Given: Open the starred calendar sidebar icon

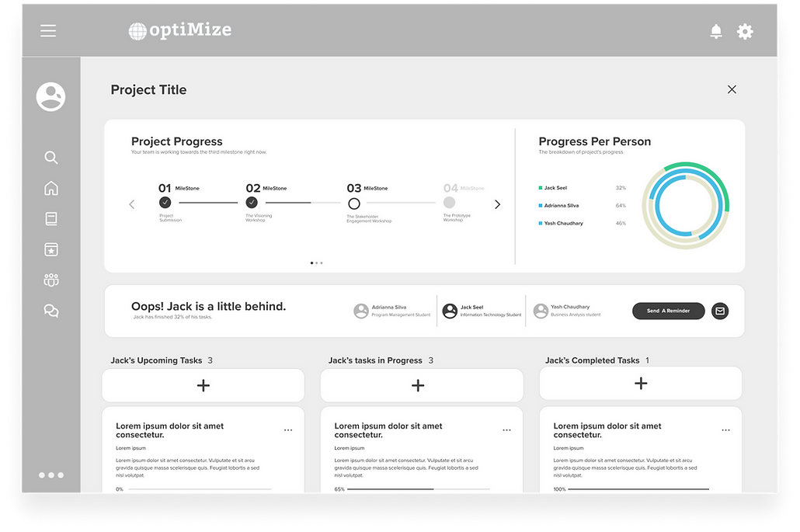Looking at the screenshot, I should pyautogui.click(x=51, y=249).
